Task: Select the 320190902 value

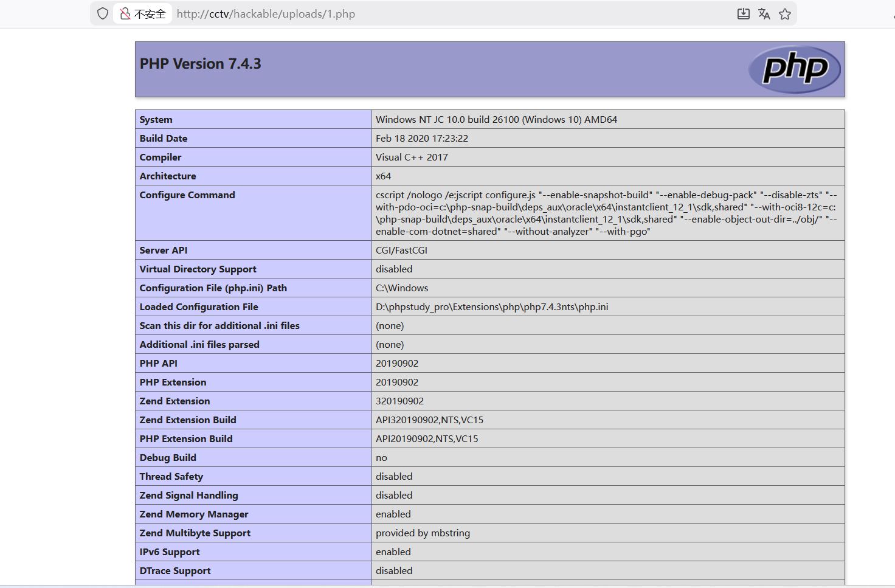Action: [x=399, y=401]
